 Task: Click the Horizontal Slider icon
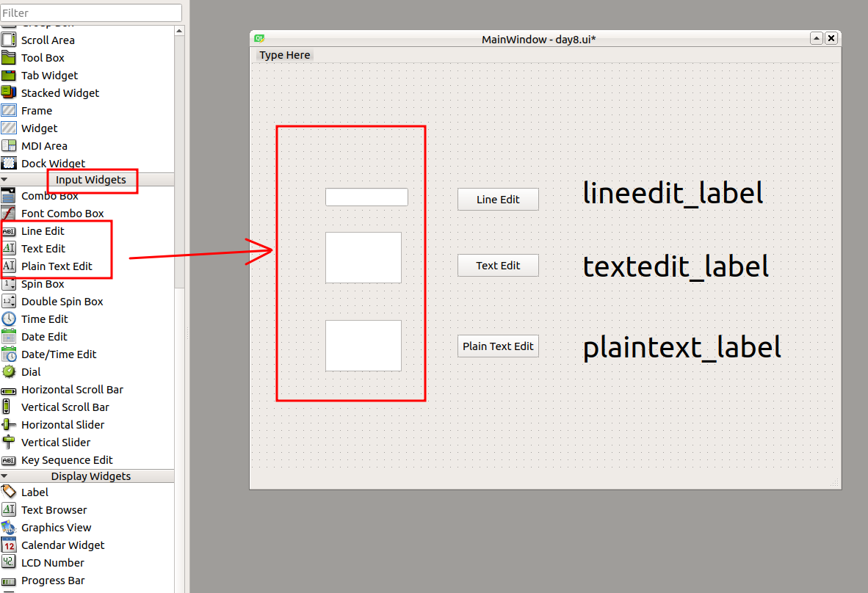(9, 425)
